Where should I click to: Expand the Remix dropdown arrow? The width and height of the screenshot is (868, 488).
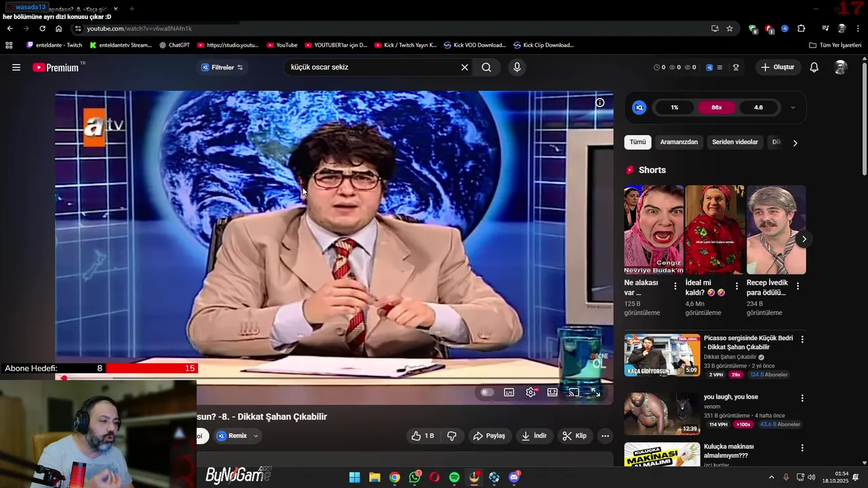tap(256, 436)
